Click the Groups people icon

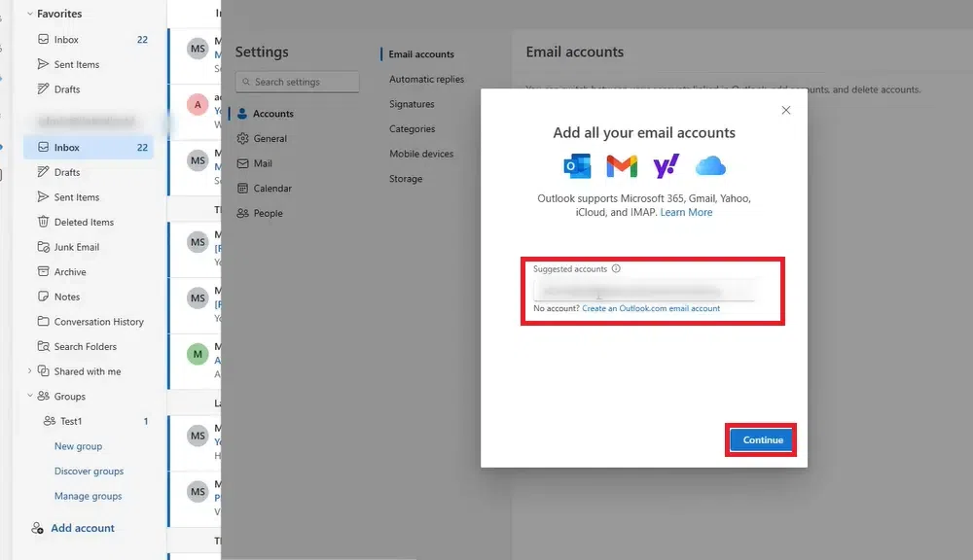point(43,396)
